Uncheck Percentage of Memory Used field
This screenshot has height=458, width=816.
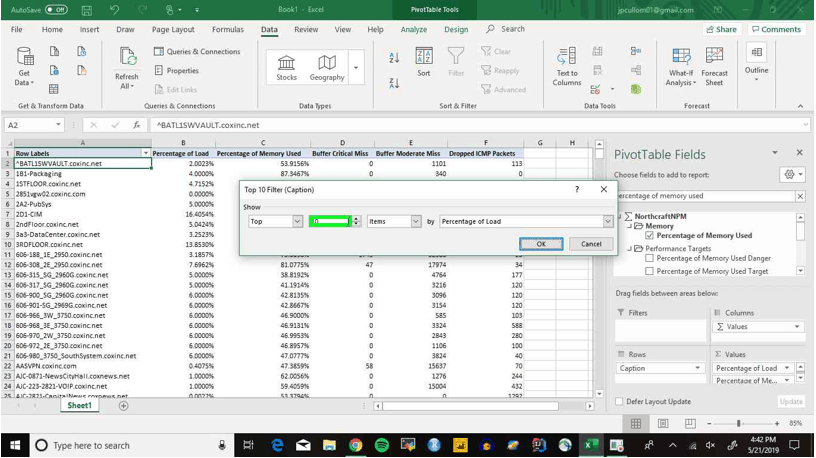(x=649, y=236)
